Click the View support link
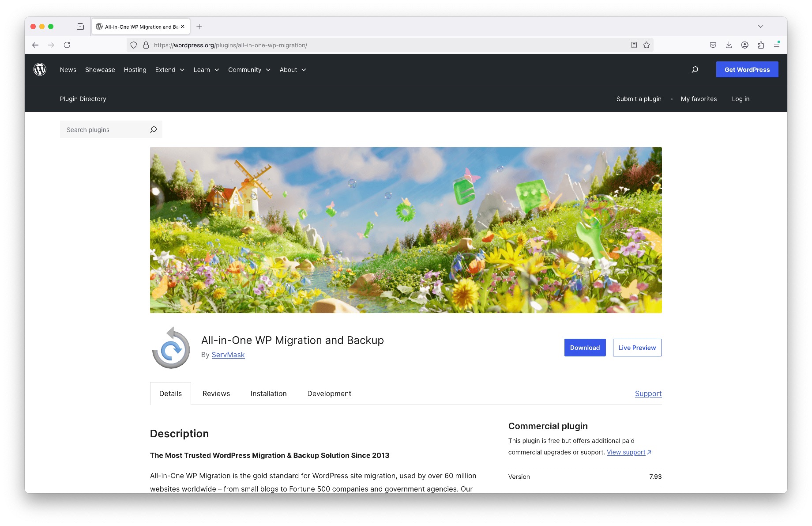812x526 pixels. coord(626,452)
